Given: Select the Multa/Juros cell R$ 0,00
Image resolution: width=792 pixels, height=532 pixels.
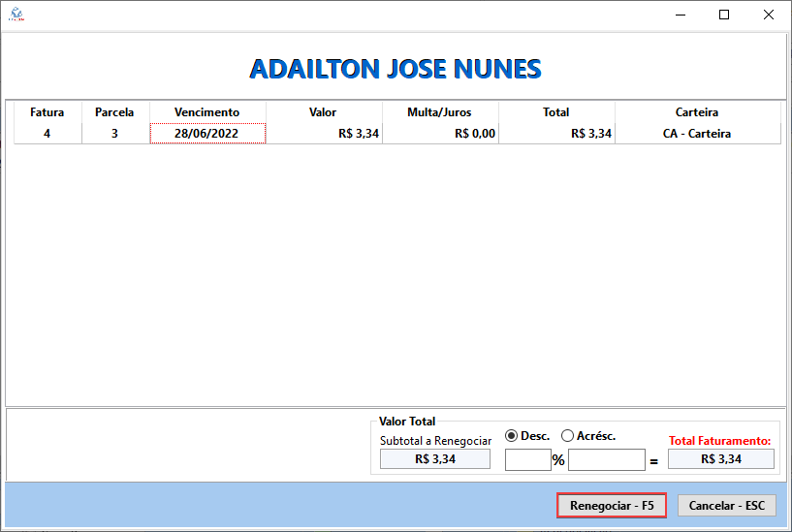Looking at the screenshot, I should pos(439,134).
